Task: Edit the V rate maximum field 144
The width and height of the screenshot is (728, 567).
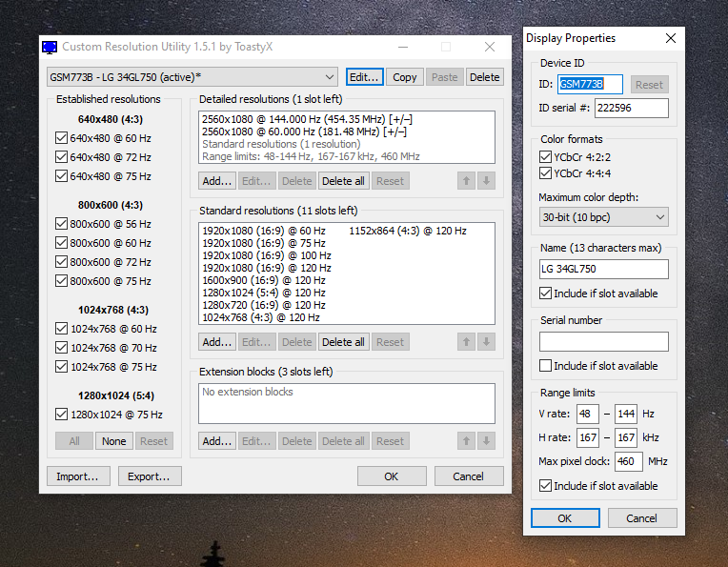Action: point(626,414)
